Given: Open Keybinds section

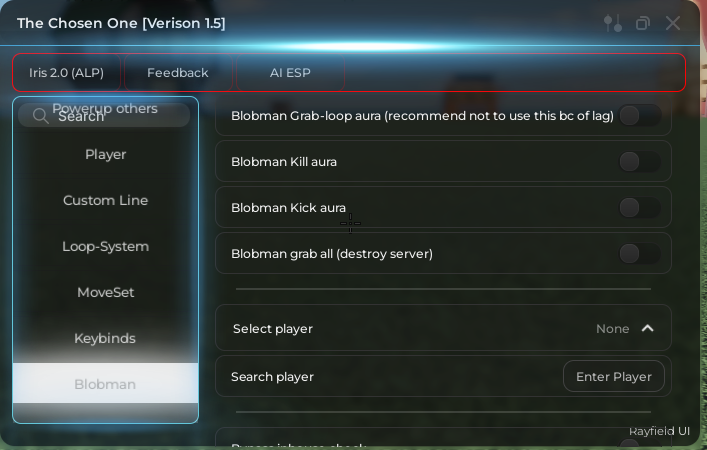Looking at the screenshot, I should click(106, 338).
